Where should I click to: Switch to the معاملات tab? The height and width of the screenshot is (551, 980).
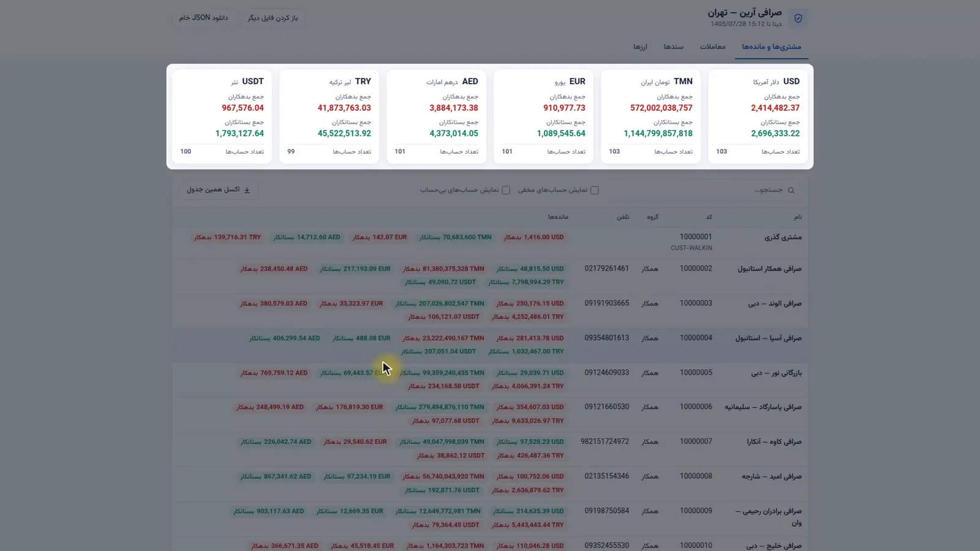pyautogui.click(x=712, y=47)
